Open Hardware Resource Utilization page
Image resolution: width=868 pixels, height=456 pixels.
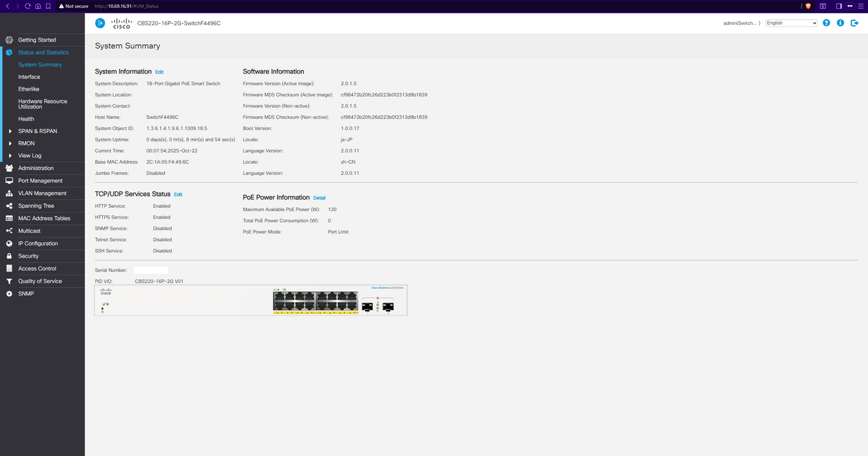tap(43, 104)
